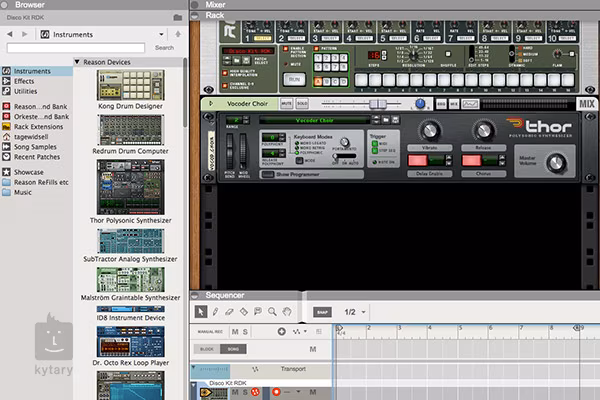Viewport: 600px width, 400px height.
Task: Click the waveform display button on mix channel
Action: click(x=470, y=104)
